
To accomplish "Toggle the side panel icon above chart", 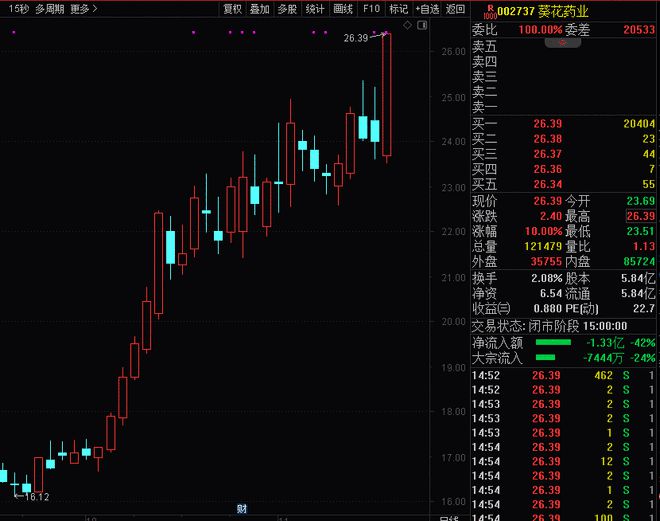I will point(422,25).
